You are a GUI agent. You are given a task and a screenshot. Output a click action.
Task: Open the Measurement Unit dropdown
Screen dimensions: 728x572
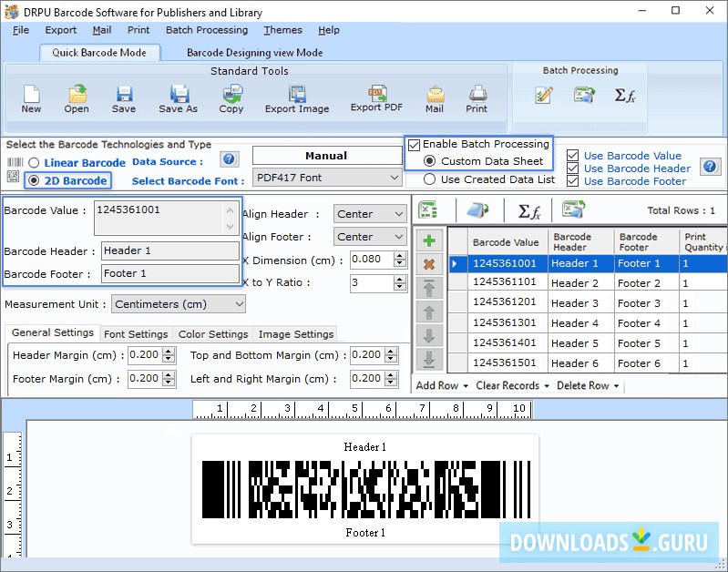tap(179, 304)
